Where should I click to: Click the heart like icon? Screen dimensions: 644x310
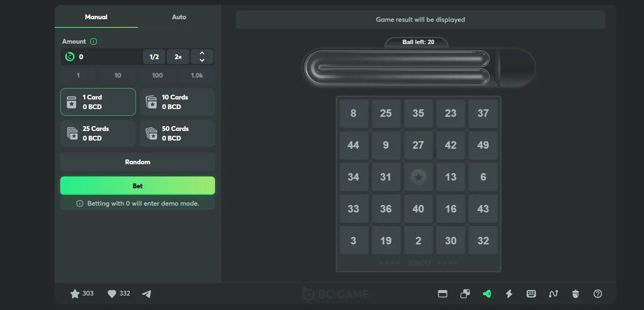pyautogui.click(x=112, y=294)
